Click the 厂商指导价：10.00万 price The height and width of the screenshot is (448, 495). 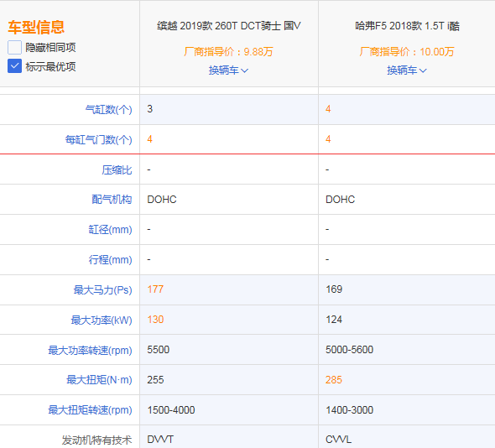click(x=407, y=51)
